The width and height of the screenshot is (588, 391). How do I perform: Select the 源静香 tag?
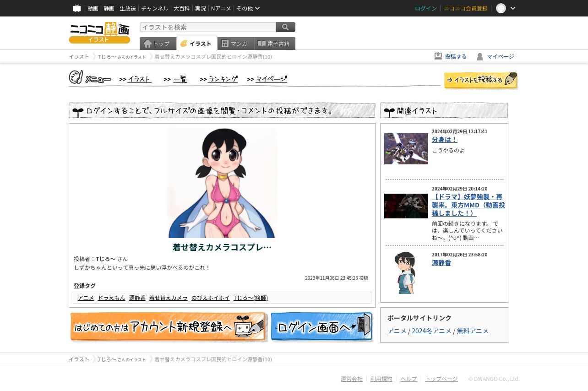[137, 298]
